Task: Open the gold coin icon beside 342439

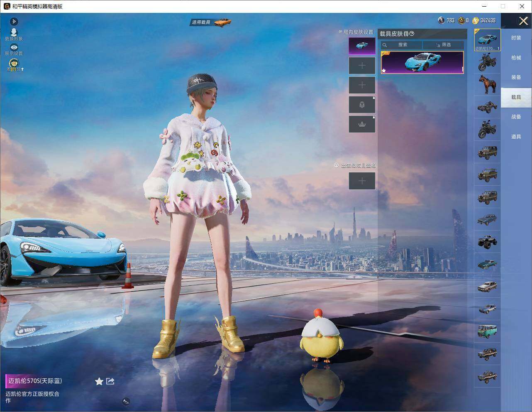Action: 475,20
